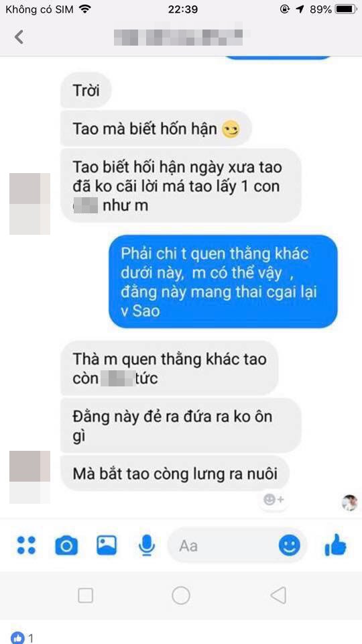Tap the "Trời" message bubble
Screen dimensions: 362x644
(x=86, y=91)
